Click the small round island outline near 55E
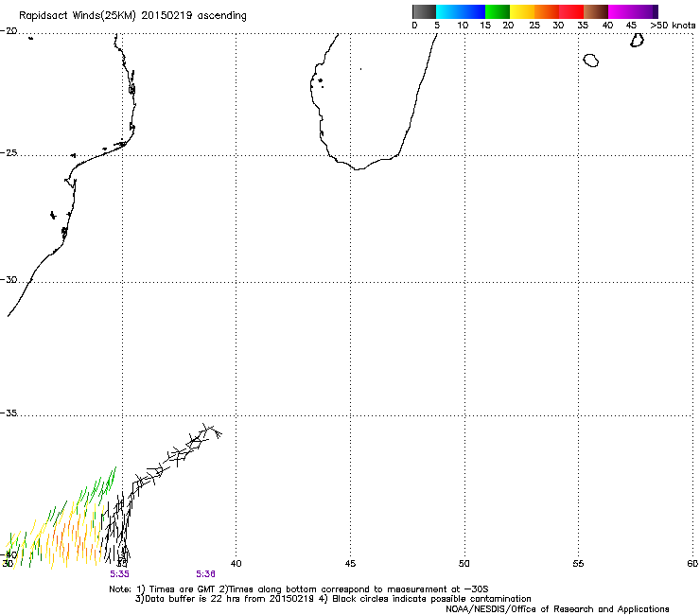 tap(591, 61)
